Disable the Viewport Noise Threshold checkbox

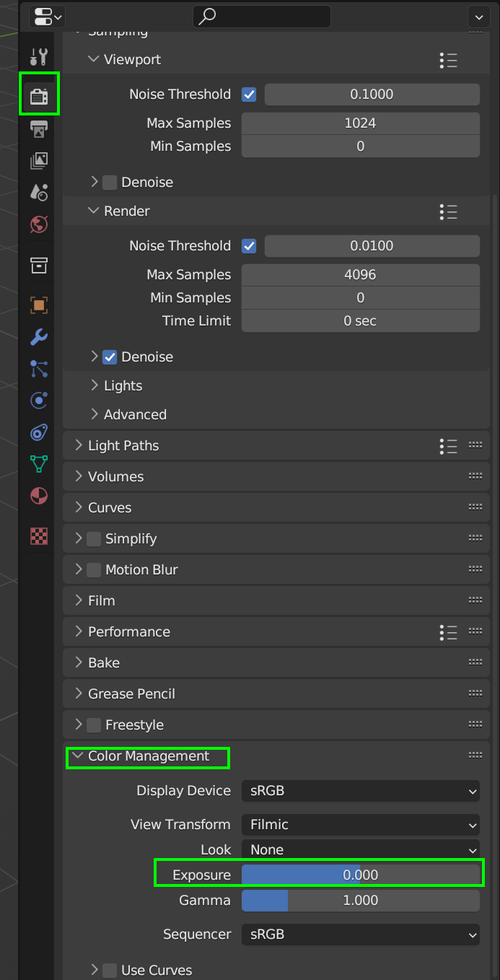click(249, 95)
